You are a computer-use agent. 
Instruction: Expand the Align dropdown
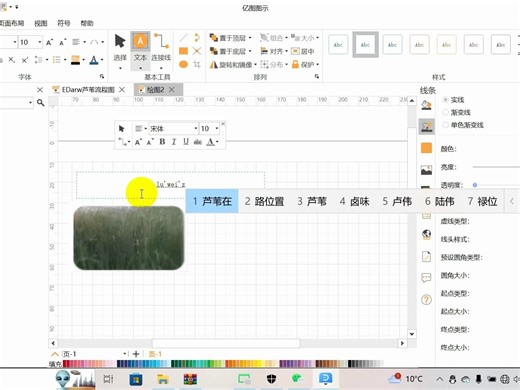point(286,51)
